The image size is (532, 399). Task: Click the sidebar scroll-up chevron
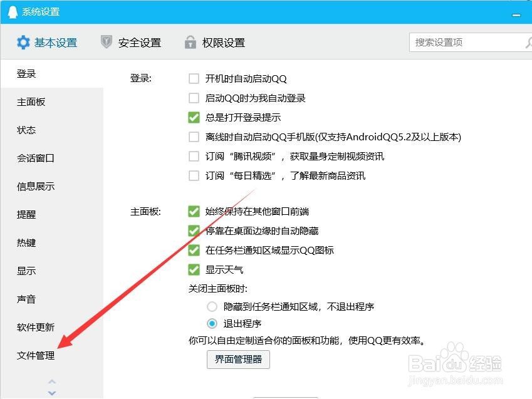52,381
